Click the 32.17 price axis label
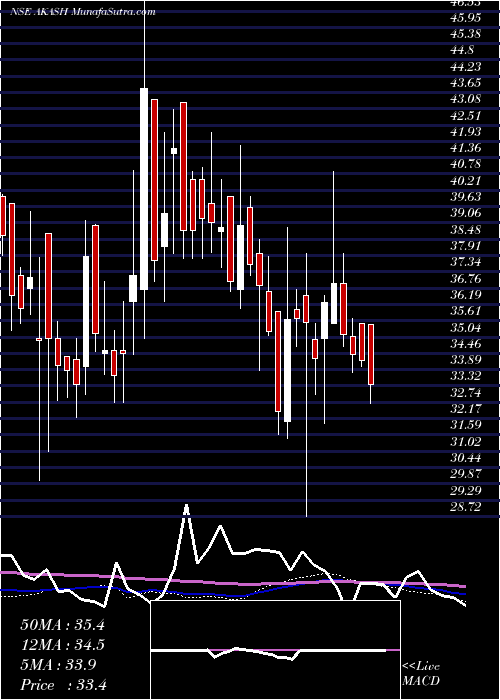Screen dimensions: 500x700 [464, 409]
